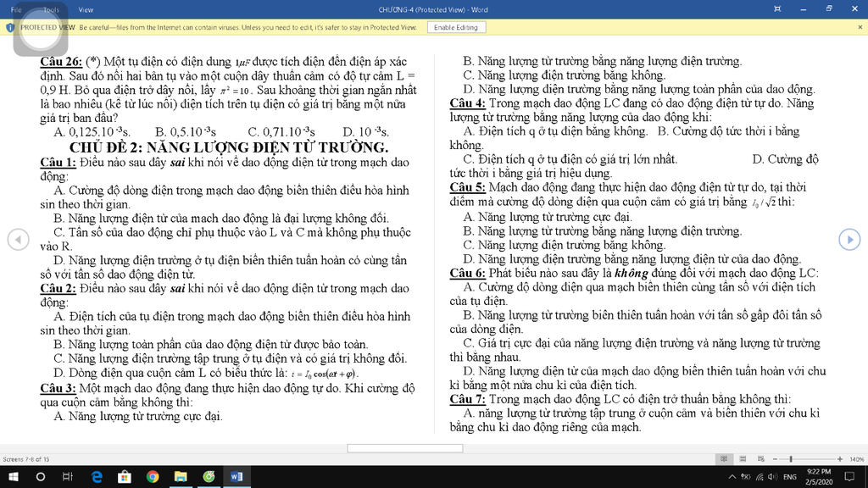The height and width of the screenshot is (488, 868).
Task: Click the 'Câu 5:' question label
Action: pyautogui.click(x=467, y=187)
